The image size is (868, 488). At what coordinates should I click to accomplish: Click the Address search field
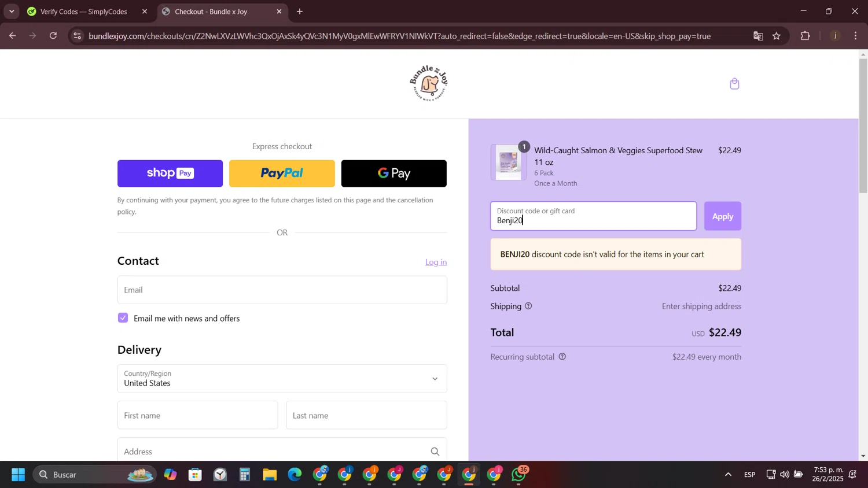(x=282, y=450)
